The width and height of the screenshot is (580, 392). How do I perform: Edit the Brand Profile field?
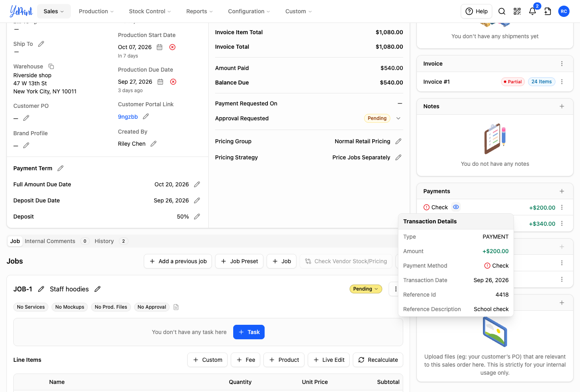[26, 145]
